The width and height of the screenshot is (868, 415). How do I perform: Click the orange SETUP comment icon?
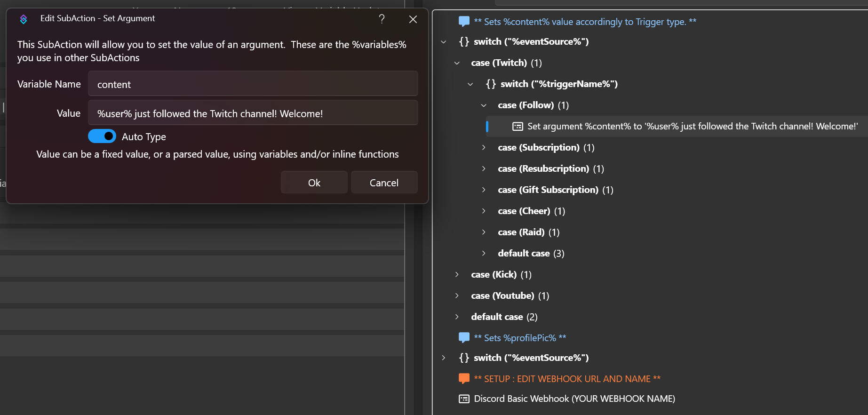464,378
